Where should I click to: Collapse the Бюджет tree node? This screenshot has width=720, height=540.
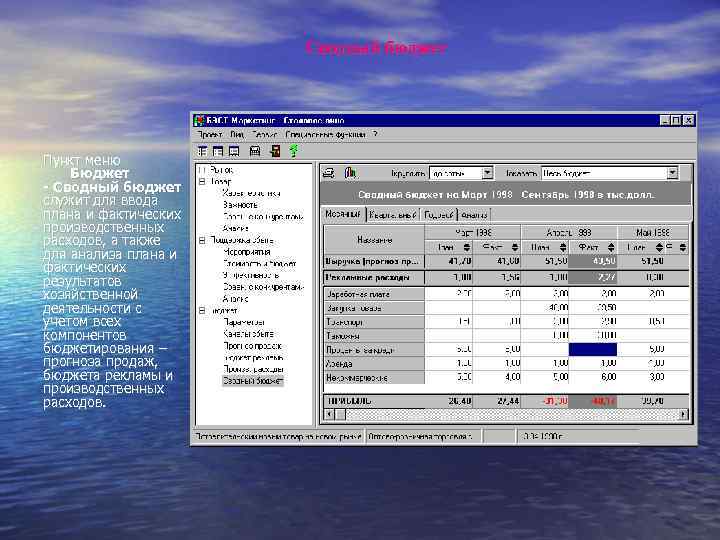tap(202, 311)
